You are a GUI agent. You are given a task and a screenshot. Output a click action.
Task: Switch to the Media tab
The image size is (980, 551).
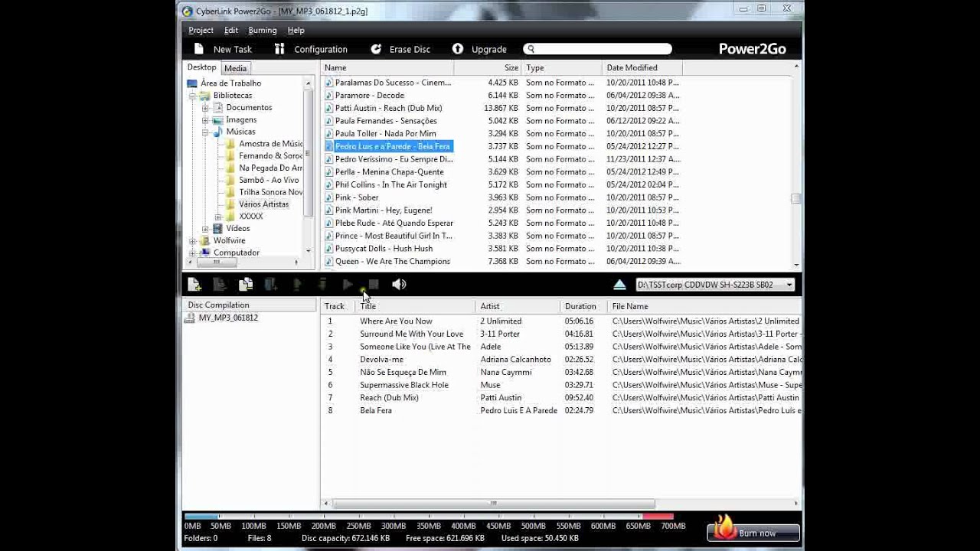click(235, 68)
